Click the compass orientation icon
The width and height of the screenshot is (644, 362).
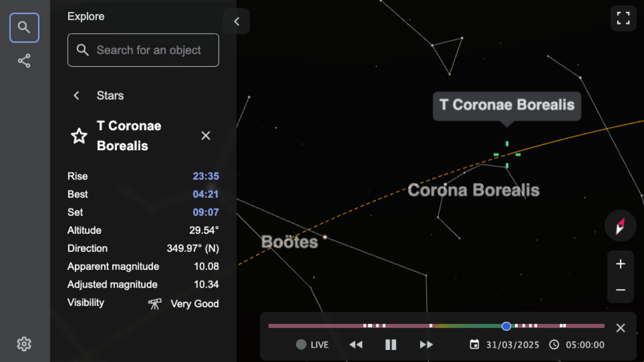click(620, 226)
